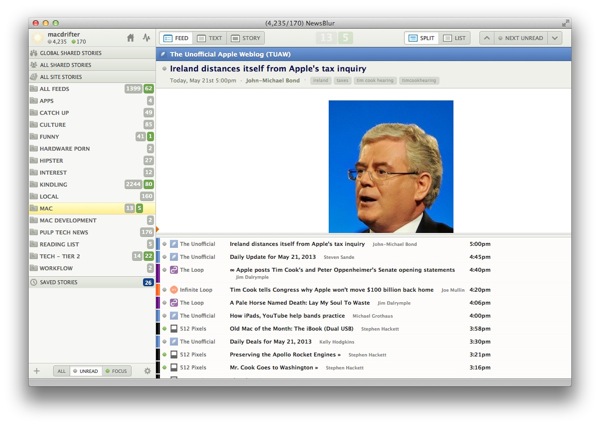Switch to Feed view tab
This screenshot has width=600, height=426.
click(x=176, y=38)
